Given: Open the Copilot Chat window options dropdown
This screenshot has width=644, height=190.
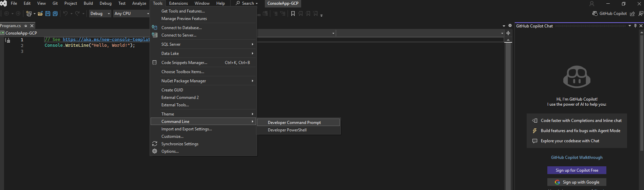Looking at the screenshot, I should point(630,26).
